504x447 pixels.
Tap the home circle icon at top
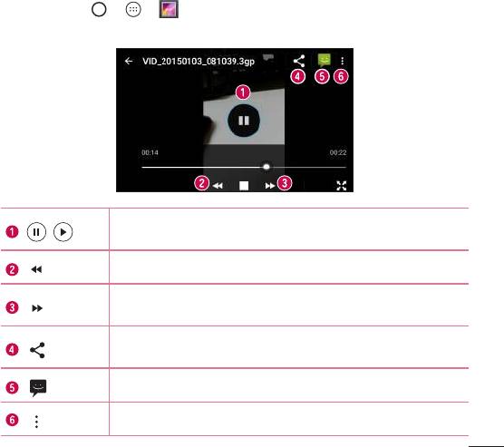pos(99,9)
